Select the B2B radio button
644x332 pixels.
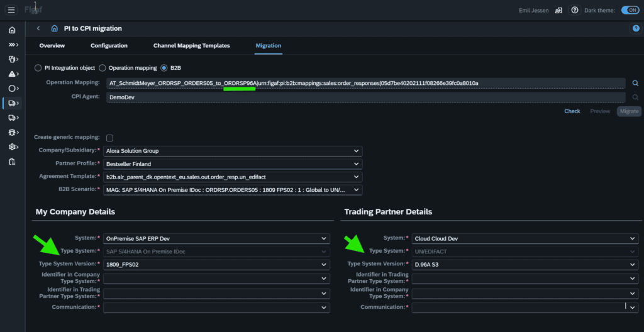click(x=164, y=68)
